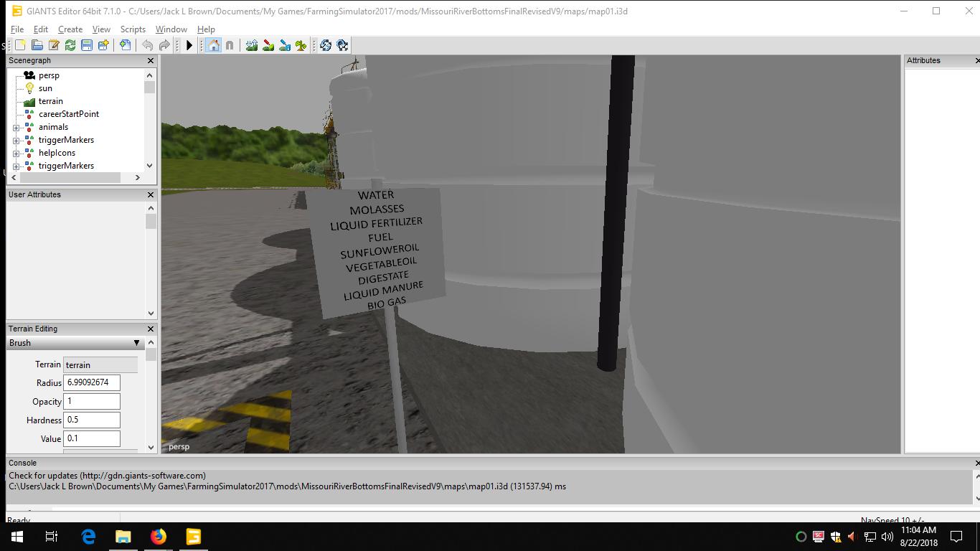Toggle the house-shaped toolbar button
The width and height of the screenshot is (980, 551).
point(213,45)
